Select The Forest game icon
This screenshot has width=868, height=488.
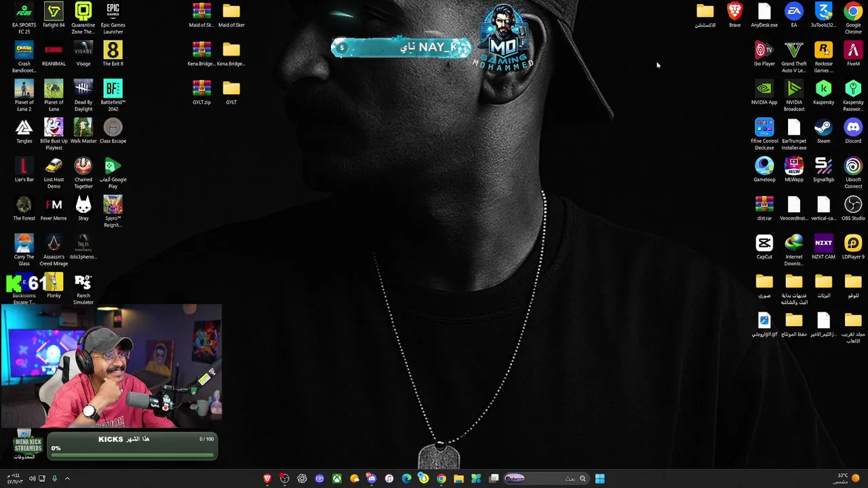[24, 209]
